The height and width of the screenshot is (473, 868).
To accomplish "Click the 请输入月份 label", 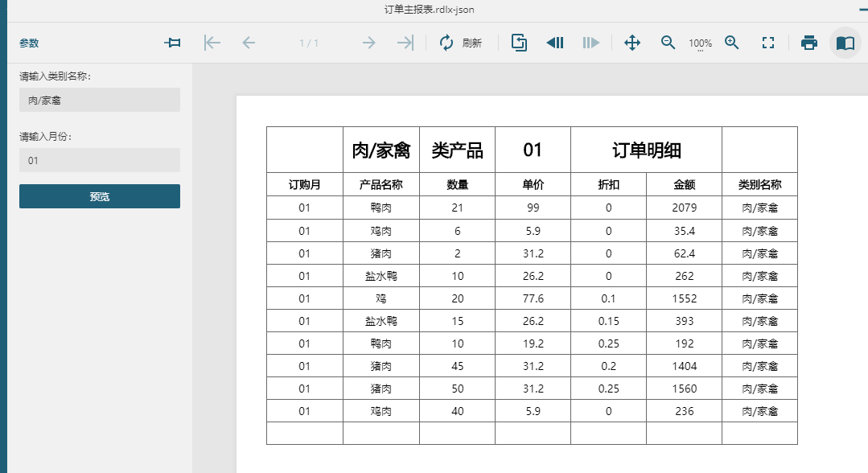I will [x=45, y=136].
